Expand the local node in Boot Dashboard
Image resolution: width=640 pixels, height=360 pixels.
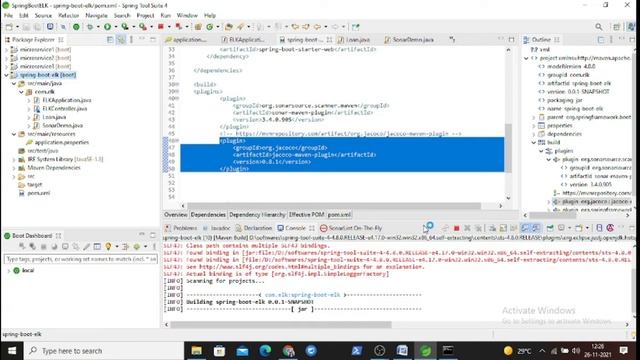(x=9, y=271)
